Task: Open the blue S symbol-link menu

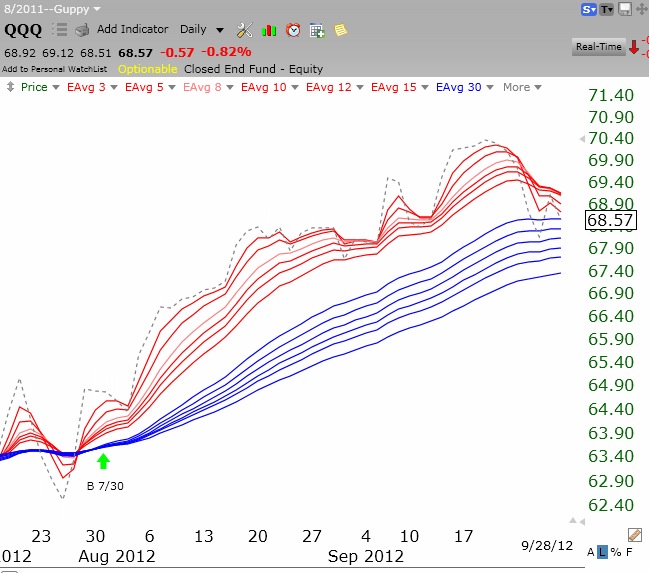Action: (588, 9)
